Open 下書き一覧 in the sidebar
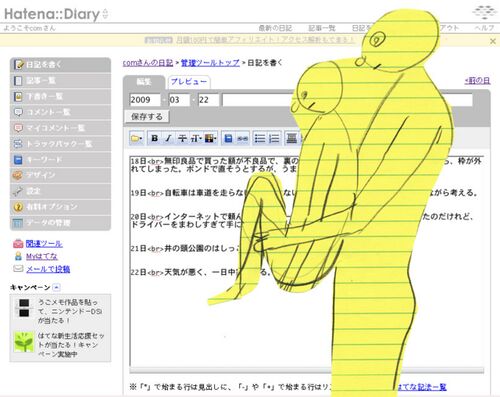 (60, 96)
